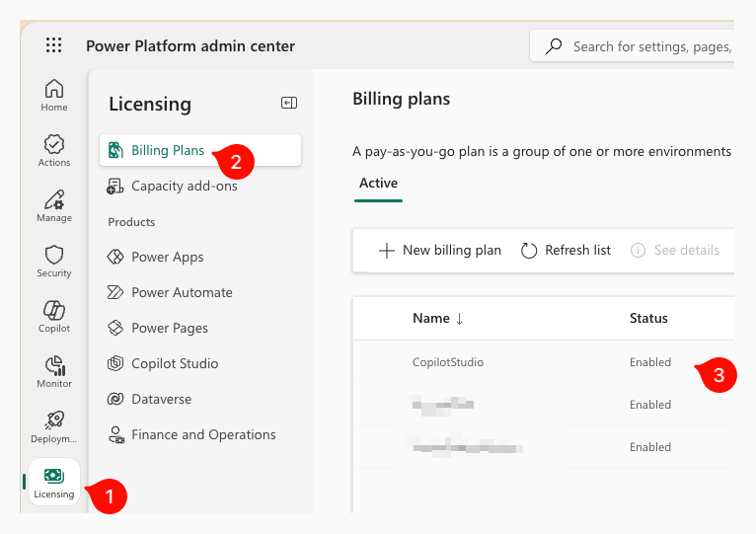Click Refresh list button
Viewport: 756px width, 534px height.
click(x=567, y=250)
